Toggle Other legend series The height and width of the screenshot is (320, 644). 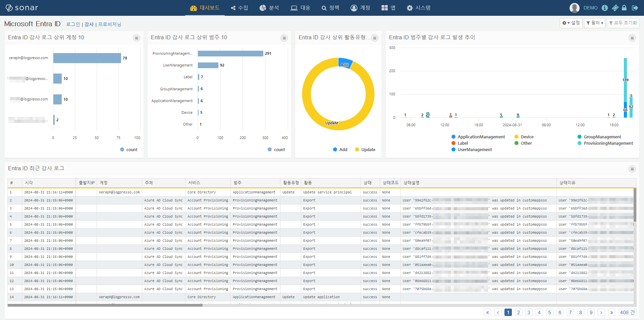tap(523, 143)
